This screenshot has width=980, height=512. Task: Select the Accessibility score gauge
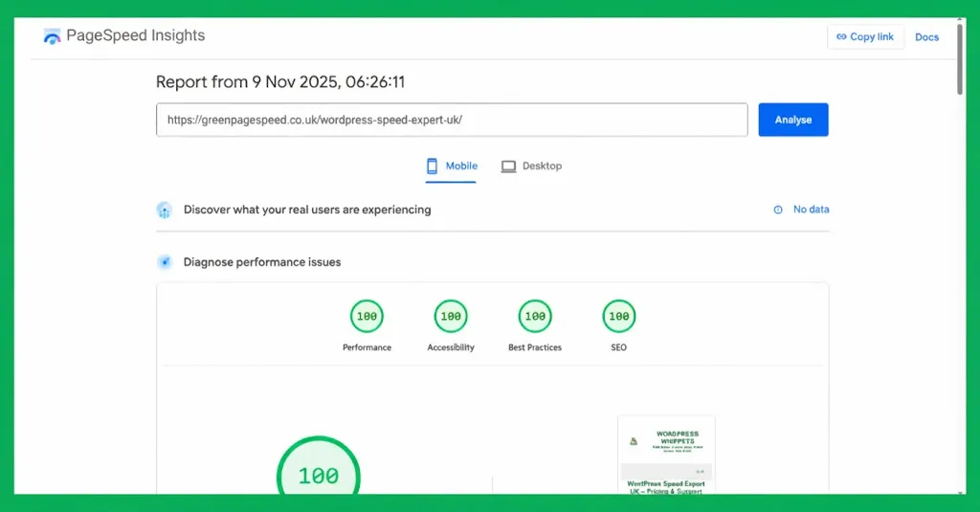click(x=451, y=316)
